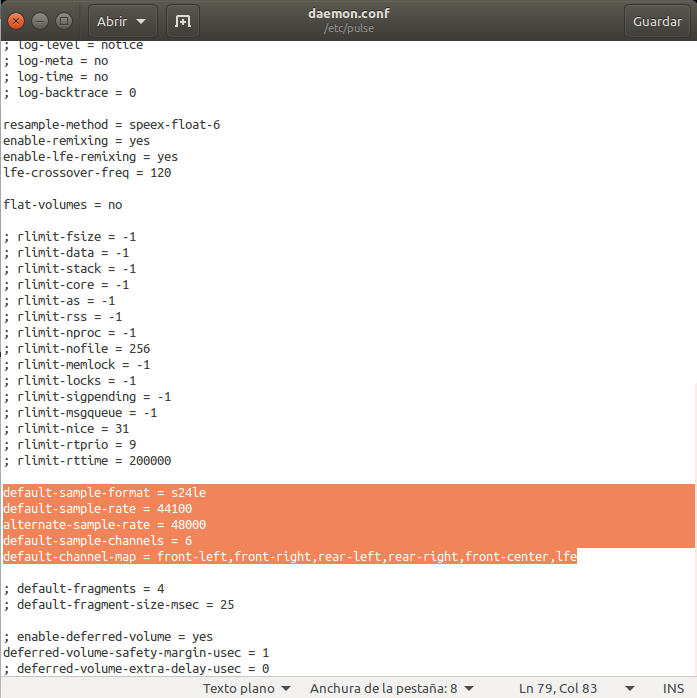
Task: Click the flat-volumes = no line
Action: (63, 205)
